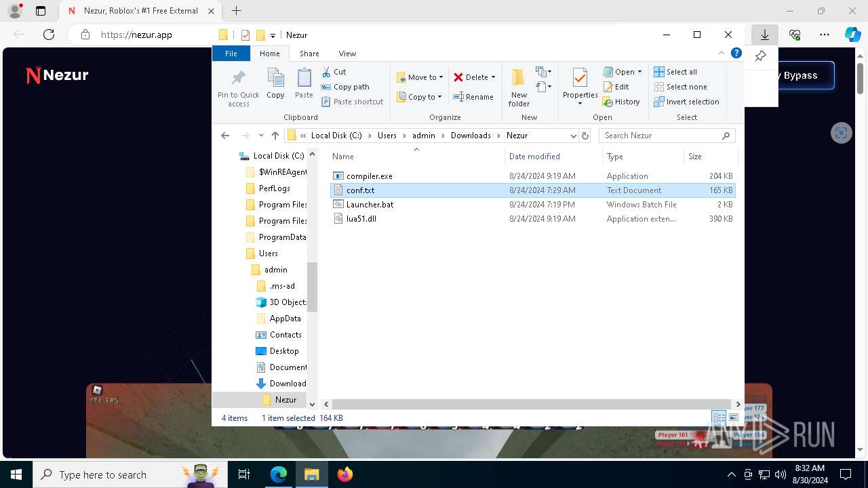Expand Open button dropdown arrow
Screen dimensions: 868x488
coord(639,72)
